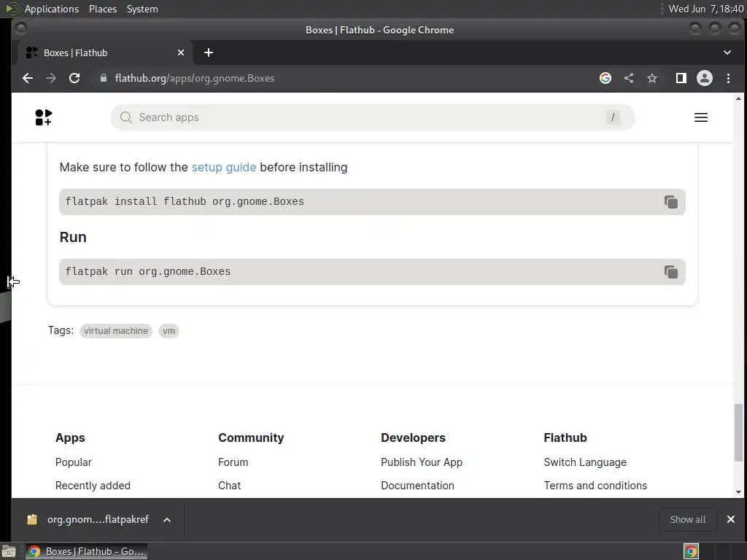This screenshot has height=560, width=747.
Task: Click the scrollbar down arrow
Action: coord(738,492)
